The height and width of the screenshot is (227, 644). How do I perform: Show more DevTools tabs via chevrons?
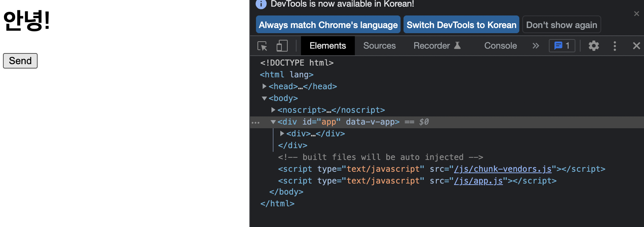tap(536, 46)
